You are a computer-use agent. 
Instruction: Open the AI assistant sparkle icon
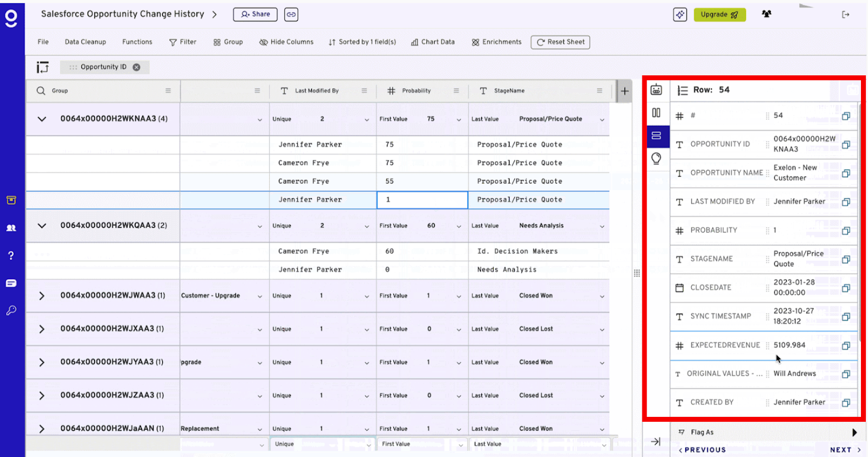680,15
